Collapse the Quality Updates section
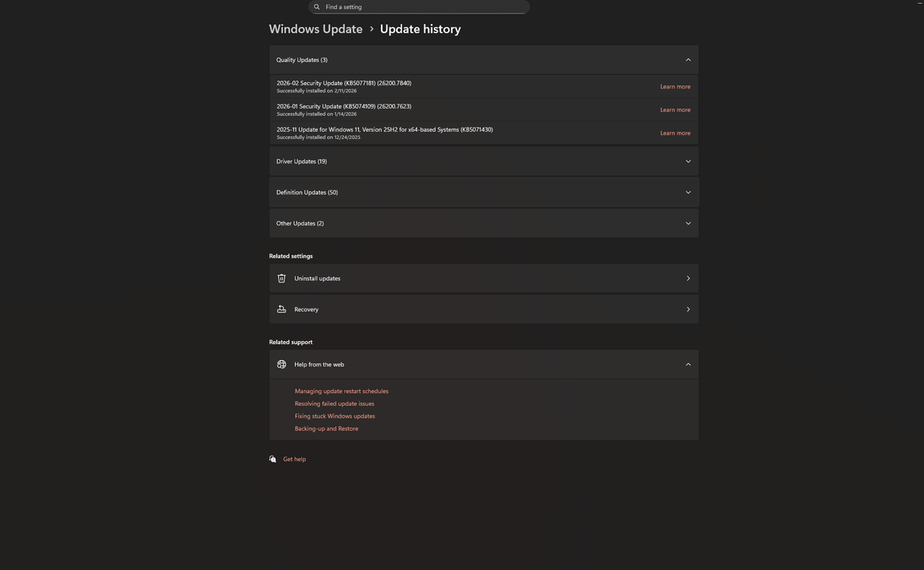Viewport: 924px width, 570px height. (x=688, y=59)
